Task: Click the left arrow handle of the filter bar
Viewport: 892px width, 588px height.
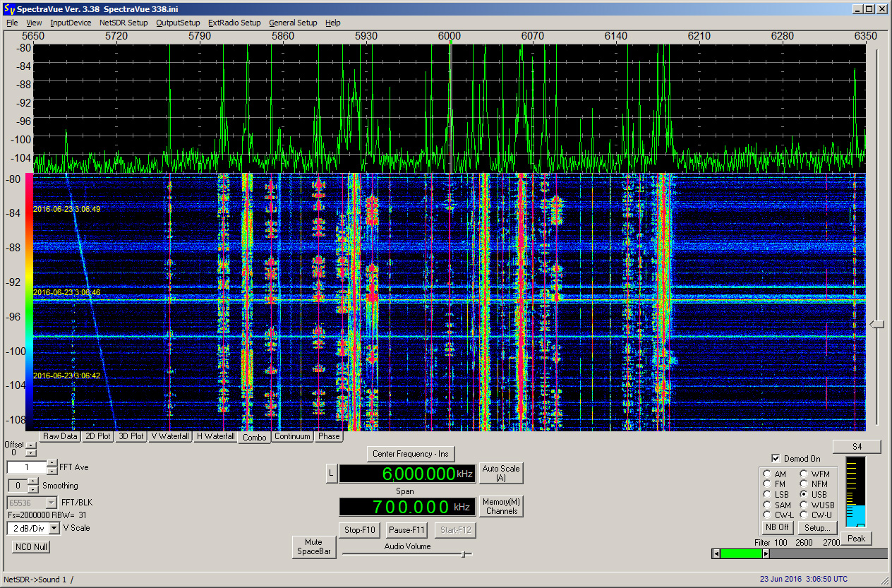Action: (x=716, y=554)
